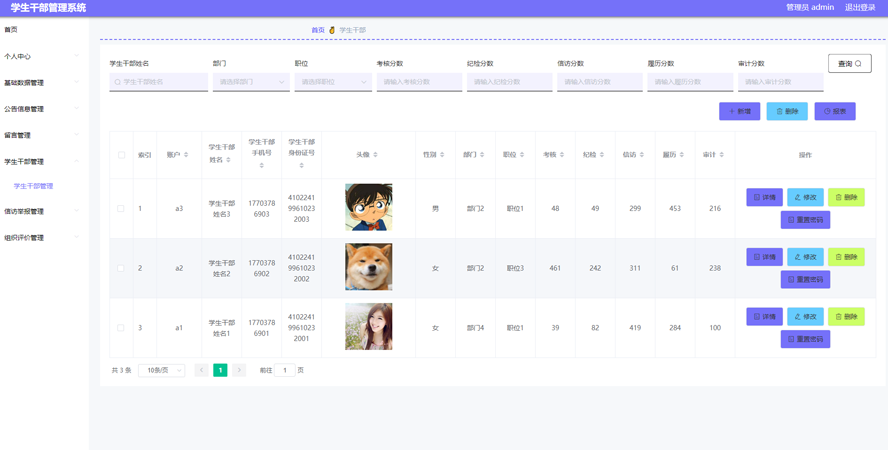Toggle the select-all checkbox in table header
The height and width of the screenshot is (450, 888).
point(121,155)
